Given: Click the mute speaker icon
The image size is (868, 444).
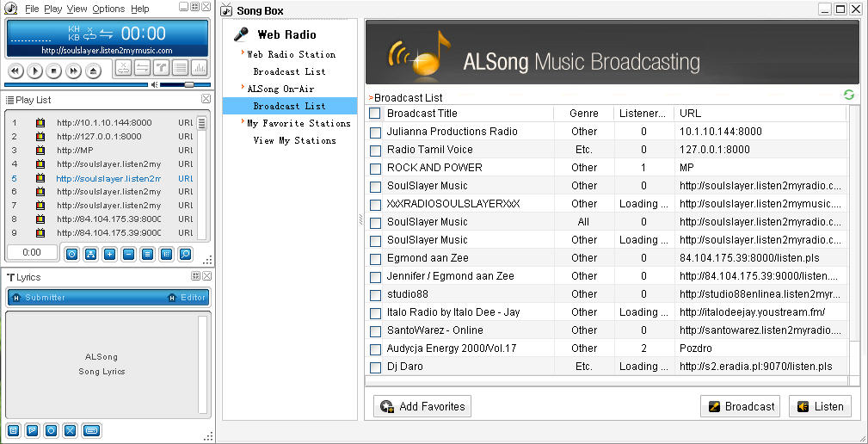Looking at the screenshot, I should coord(155,84).
